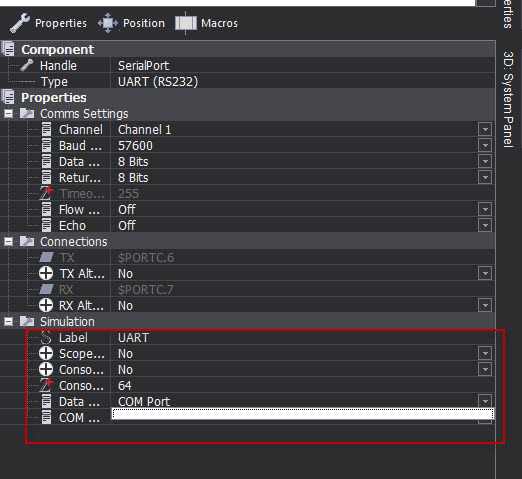Collapse the Connections group
Screen dimensions: 522x479
pyautogui.click(x=8, y=242)
